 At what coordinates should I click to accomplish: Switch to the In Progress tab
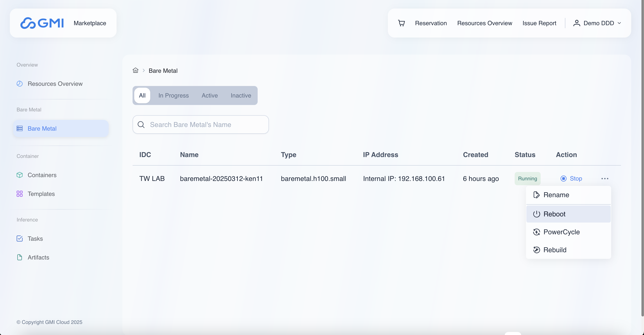[x=173, y=95]
